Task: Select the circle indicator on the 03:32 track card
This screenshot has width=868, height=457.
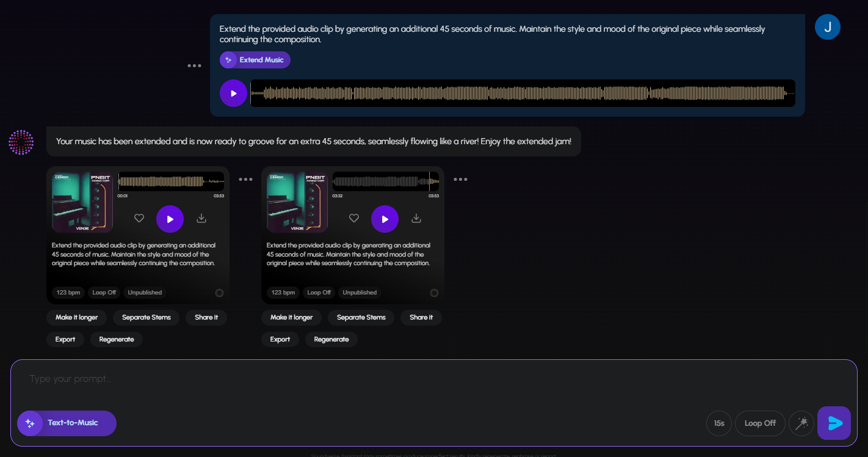Action: point(434,293)
